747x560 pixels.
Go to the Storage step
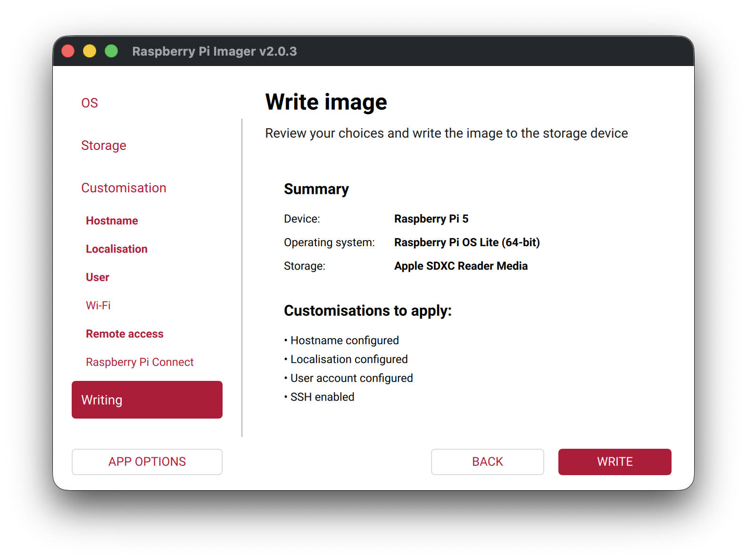click(104, 145)
